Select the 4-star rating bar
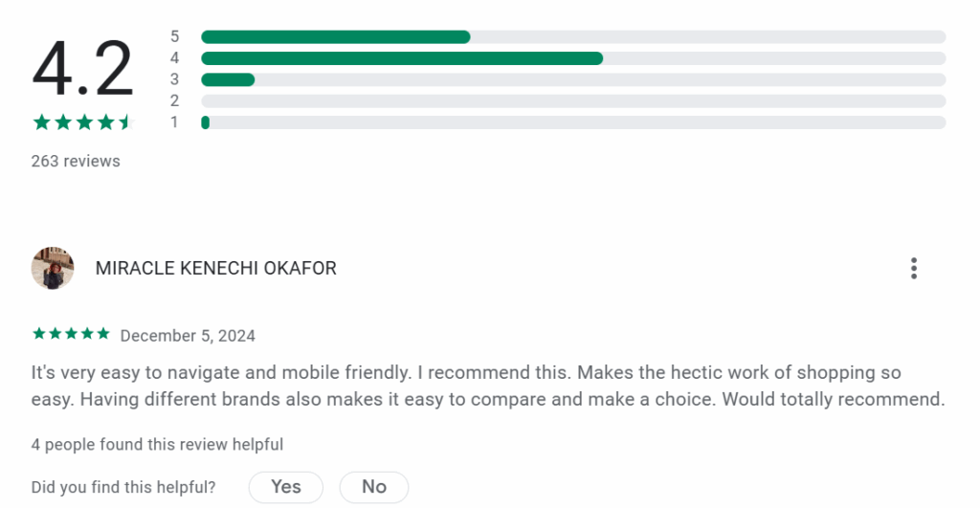980x508 pixels. (x=572, y=58)
